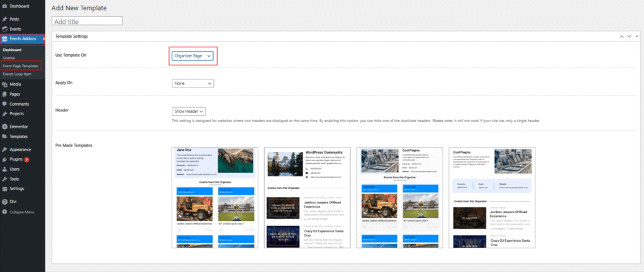Move Template Settings panel up
644x272 pixels.
tap(619, 37)
